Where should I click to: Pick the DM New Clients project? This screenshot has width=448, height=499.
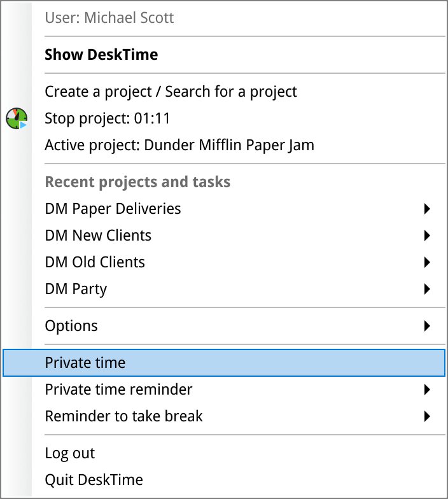98,235
